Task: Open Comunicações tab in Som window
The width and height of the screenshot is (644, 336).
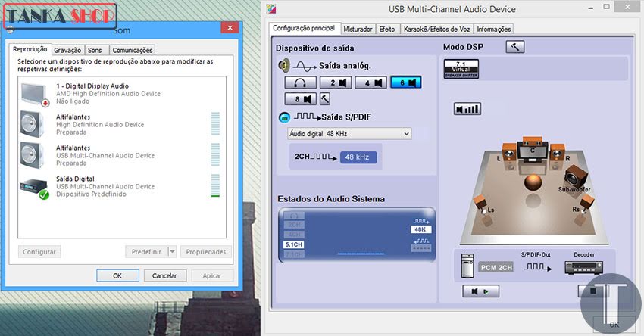Action: click(133, 50)
